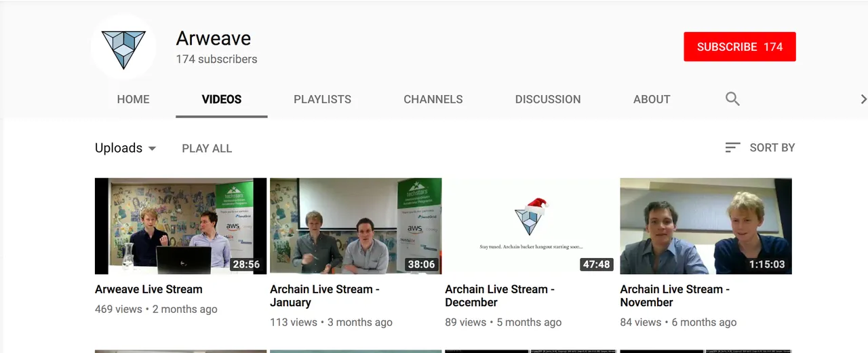Click the Arweave channel avatar logo
The height and width of the screenshot is (353, 868).
[x=123, y=47]
